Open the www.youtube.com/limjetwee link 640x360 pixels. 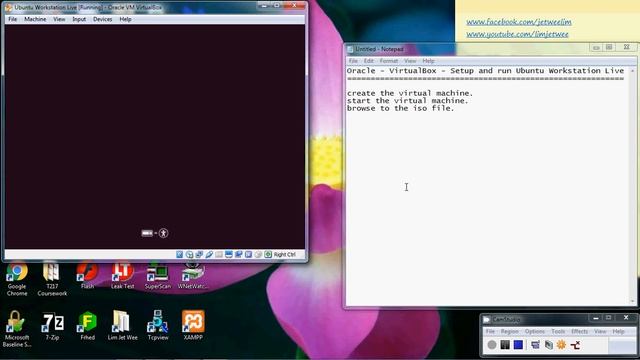pyautogui.click(x=517, y=34)
